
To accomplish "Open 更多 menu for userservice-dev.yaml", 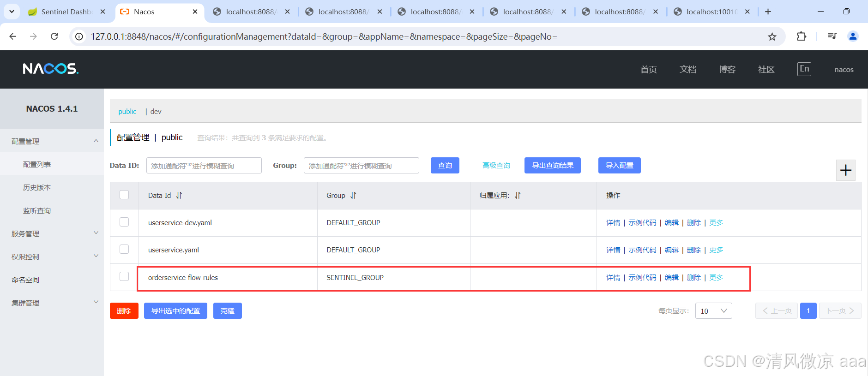I will (x=716, y=223).
